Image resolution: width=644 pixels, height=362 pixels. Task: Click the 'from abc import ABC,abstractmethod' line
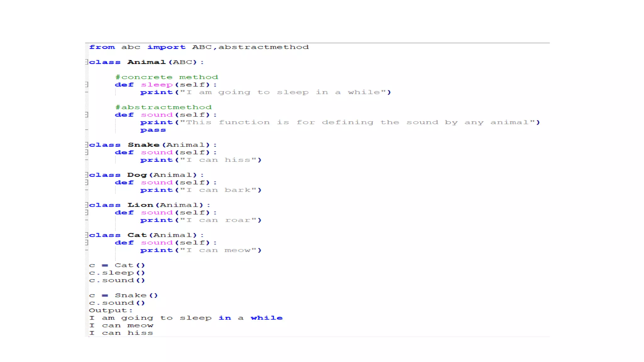pos(199,47)
